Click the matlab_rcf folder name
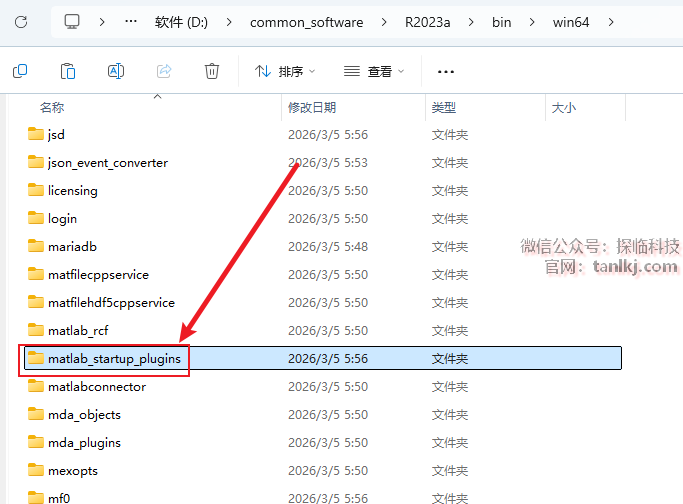The height and width of the screenshot is (504, 683). [x=78, y=331]
